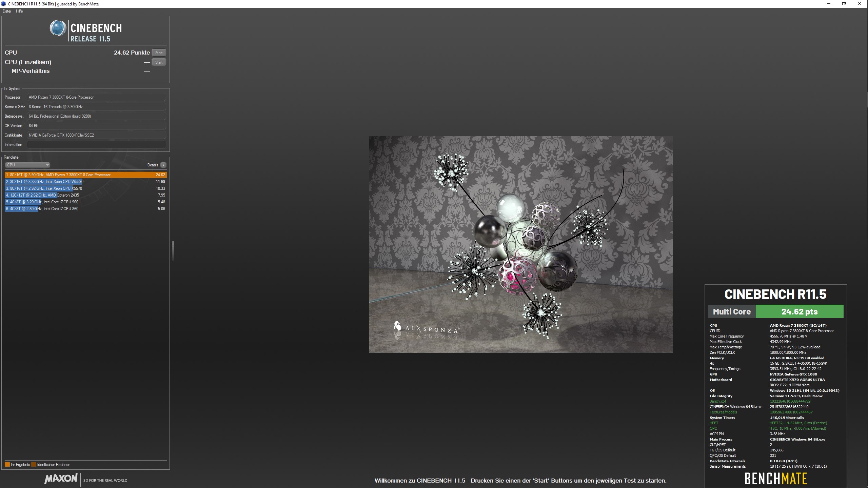Click the 24.62 Punkte CPU score
868x488 pixels.
click(x=132, y=53)
